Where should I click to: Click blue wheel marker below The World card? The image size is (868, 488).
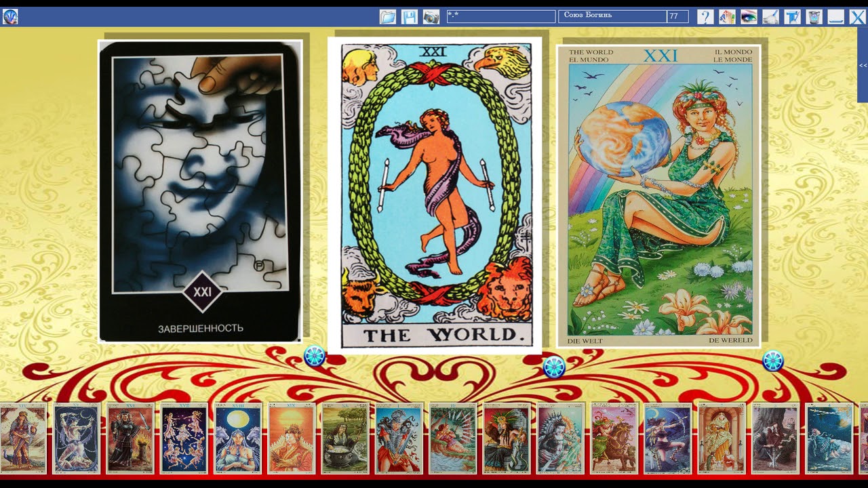tap(553, 367)
